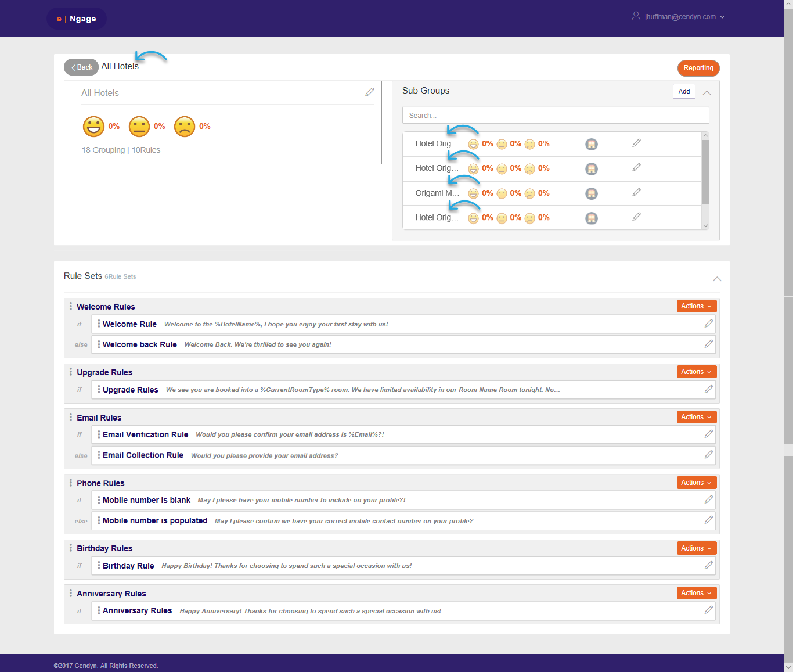
Task: Edit the Birthday Rule with pencil icon
Action: coord(708,565)
